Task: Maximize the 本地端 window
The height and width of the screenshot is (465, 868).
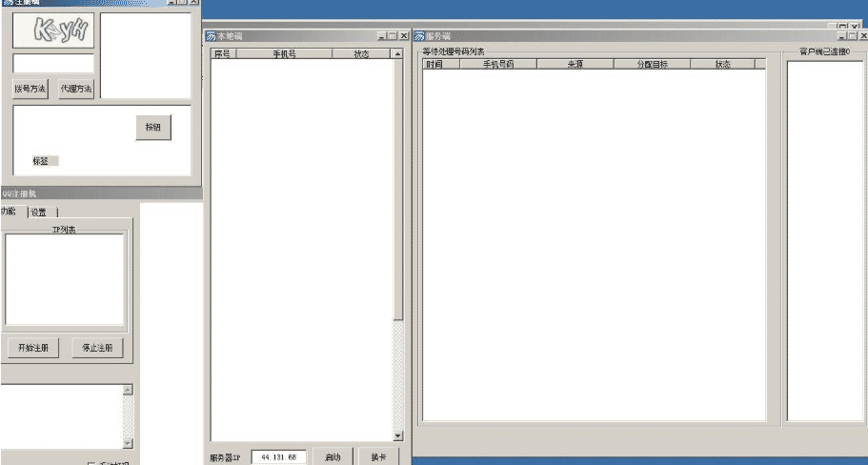Action: pyautogui.click(x=393, y=36)
